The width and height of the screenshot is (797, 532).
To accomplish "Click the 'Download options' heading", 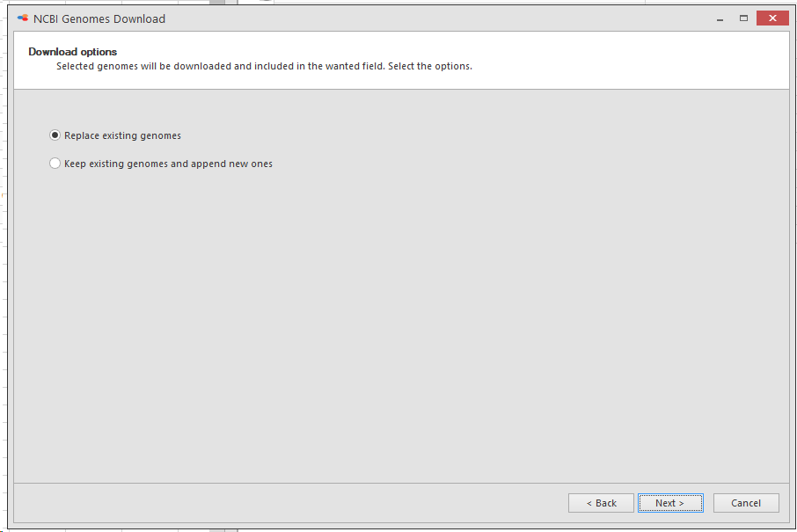I will 73,52.
